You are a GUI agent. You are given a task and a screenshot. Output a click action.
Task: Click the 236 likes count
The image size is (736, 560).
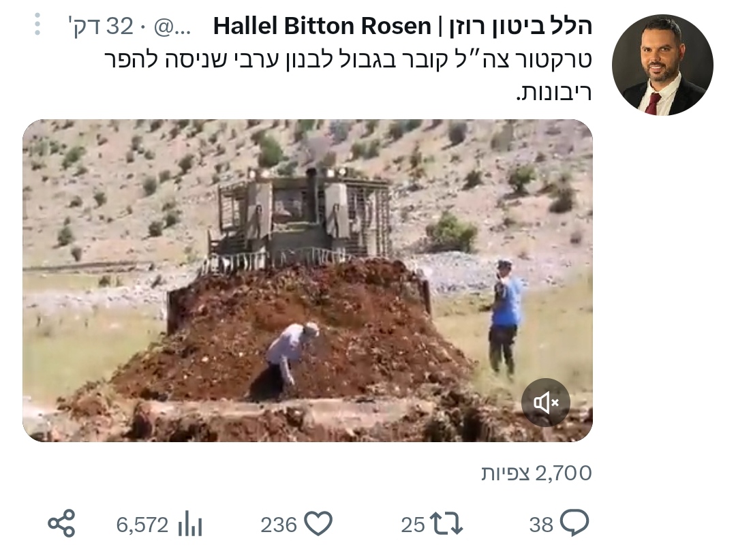(x=279, y=525)
